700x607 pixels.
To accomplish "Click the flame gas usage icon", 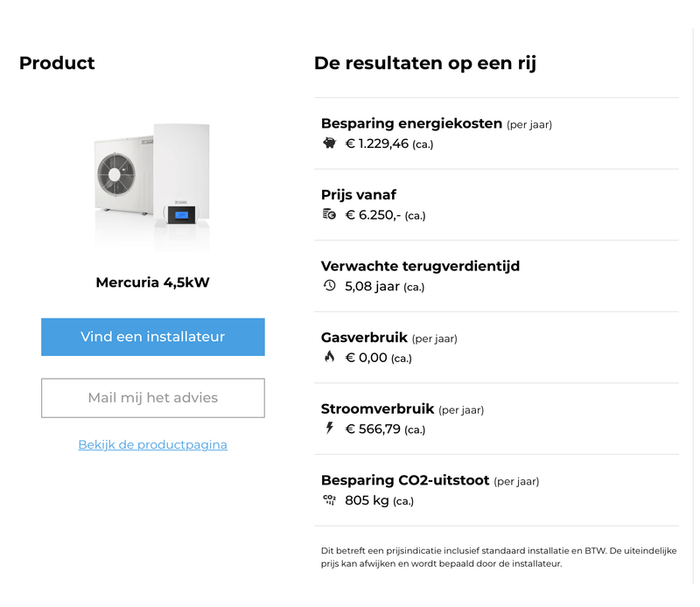I will click(x=329, y=357).
